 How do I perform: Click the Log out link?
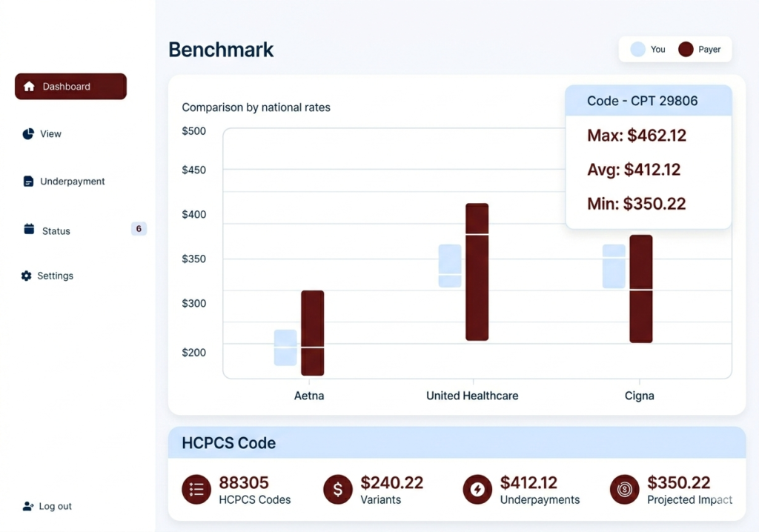55,507
